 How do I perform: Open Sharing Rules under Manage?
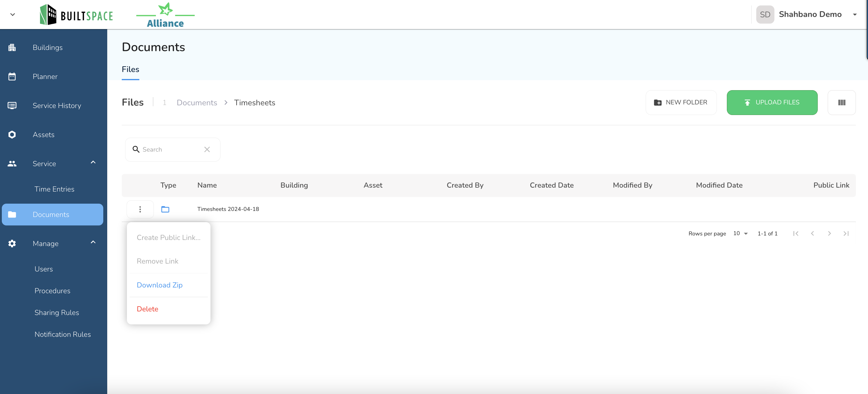tap(57, 313)
